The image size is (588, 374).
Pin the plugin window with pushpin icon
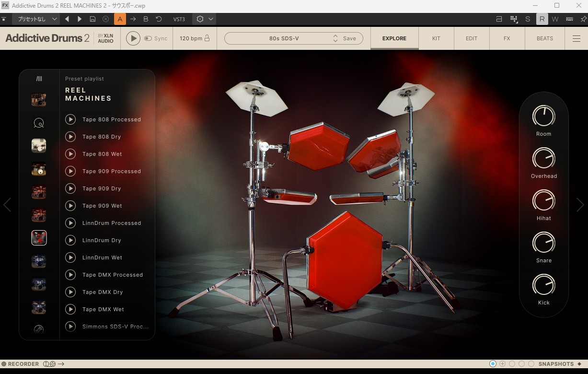click(x=583, y=19)
